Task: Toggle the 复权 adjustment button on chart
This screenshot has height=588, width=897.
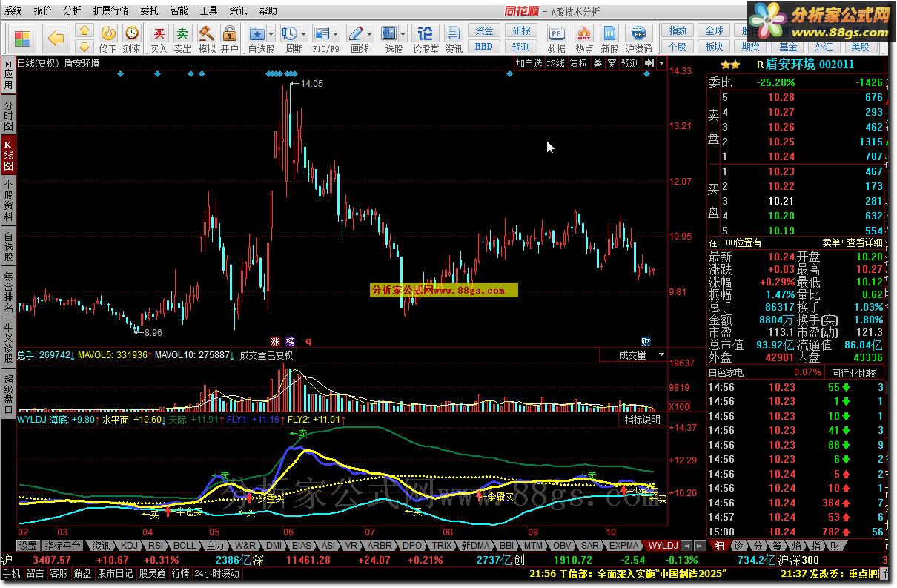Action: click(578, 64)
